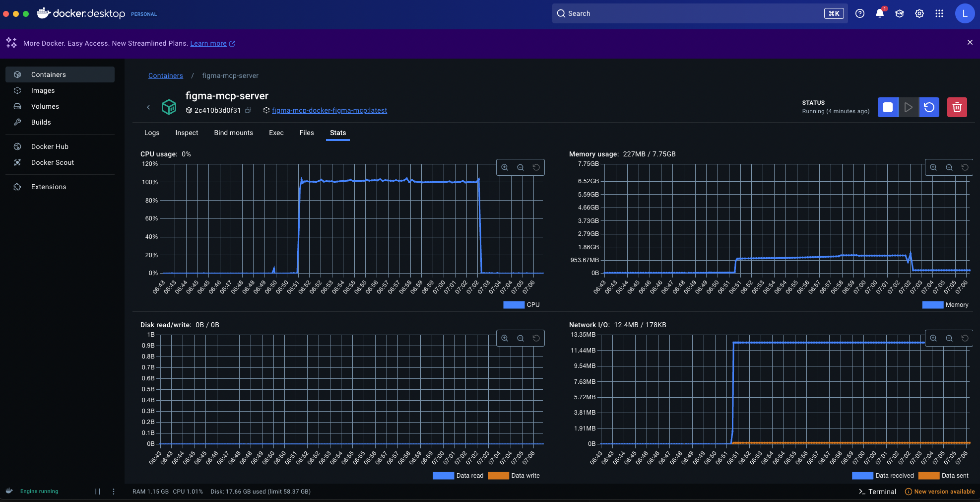This screenshot has height=502, width=980.
Task: Toggle the Data write legend swatch
Action: (499, 476)
